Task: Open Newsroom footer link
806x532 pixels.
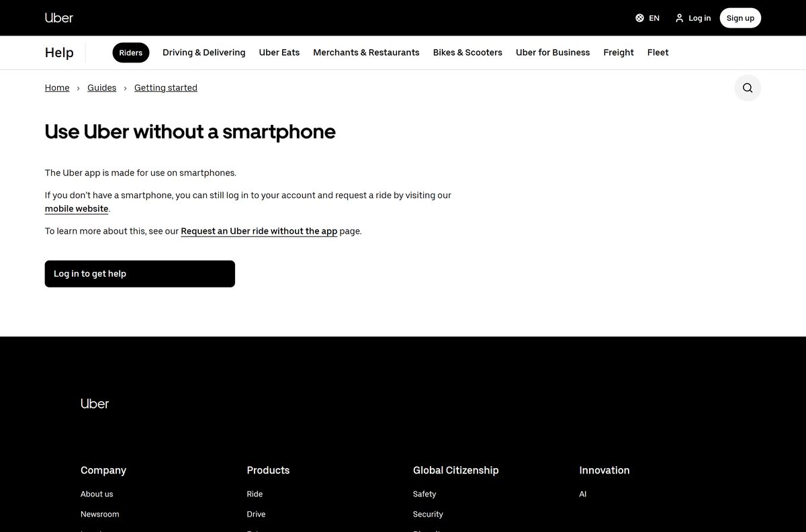Action: click(x=99, y=514)
